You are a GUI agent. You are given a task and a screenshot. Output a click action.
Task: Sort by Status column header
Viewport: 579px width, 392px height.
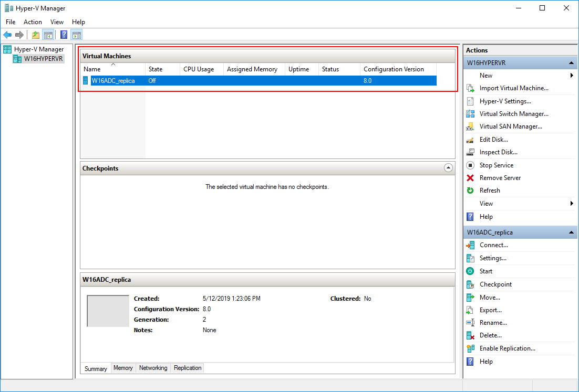pyautogui.click(x=339, y=69)
